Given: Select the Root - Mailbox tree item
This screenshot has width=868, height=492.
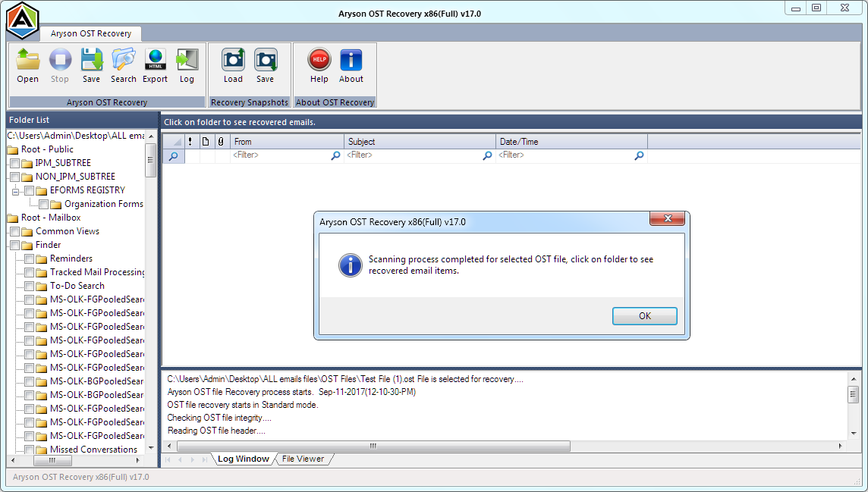Looking at the screenshot, I should [x=50, y=218].
